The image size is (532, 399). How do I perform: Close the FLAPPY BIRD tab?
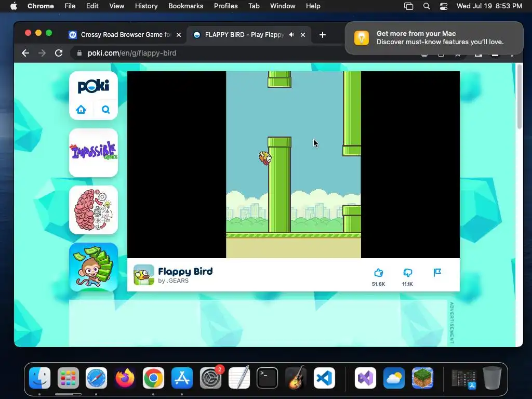click(303, 35)
